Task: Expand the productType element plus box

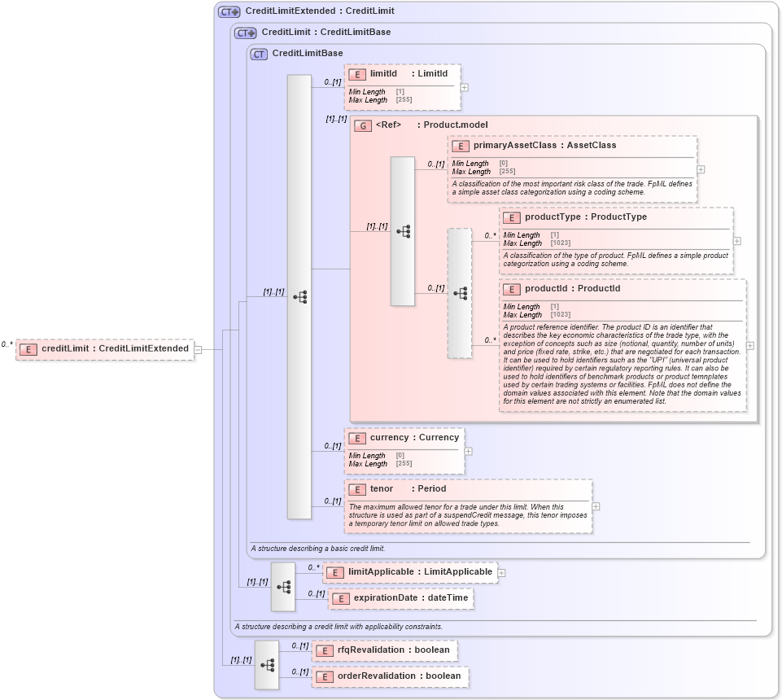Action: 736,241
